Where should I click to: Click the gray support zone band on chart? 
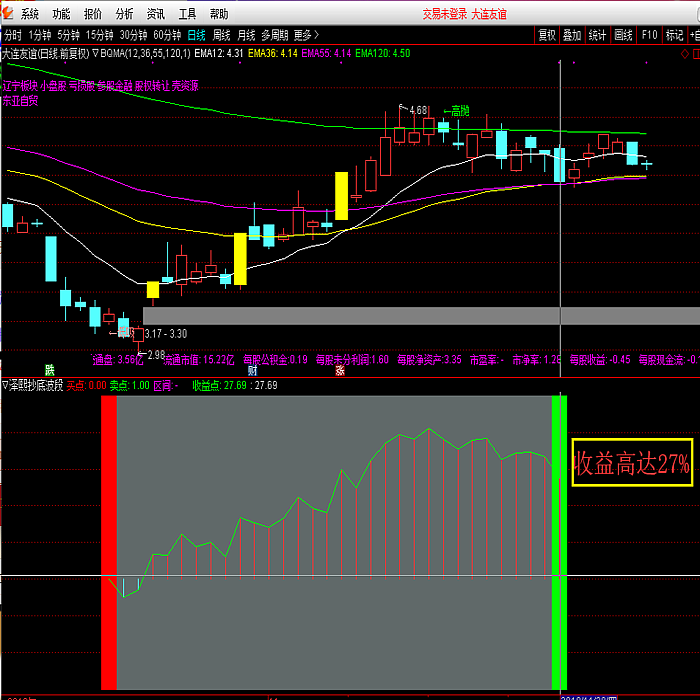pyautogui.click(x=421, y=316)
